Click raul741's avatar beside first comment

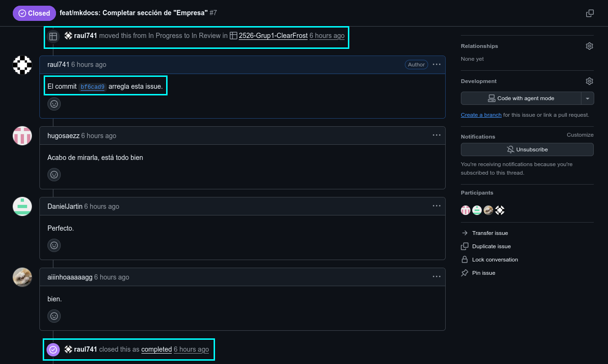(22, 65)
